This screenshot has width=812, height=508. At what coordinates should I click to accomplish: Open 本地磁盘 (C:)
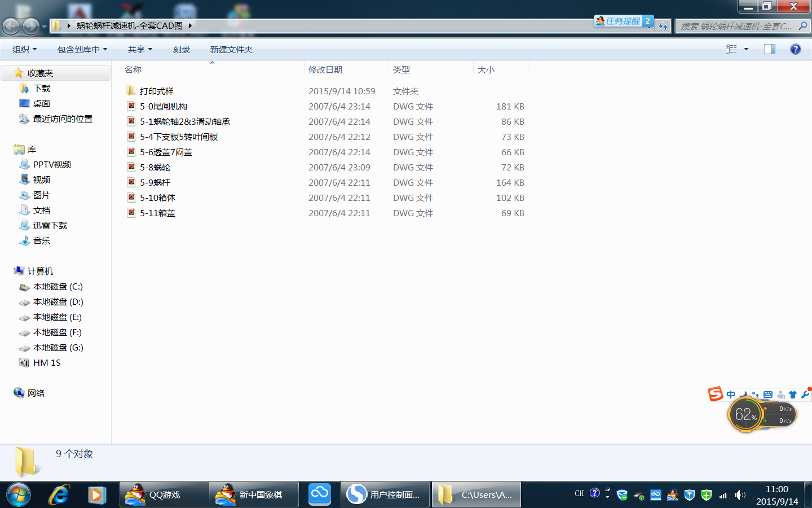point(58,287)
